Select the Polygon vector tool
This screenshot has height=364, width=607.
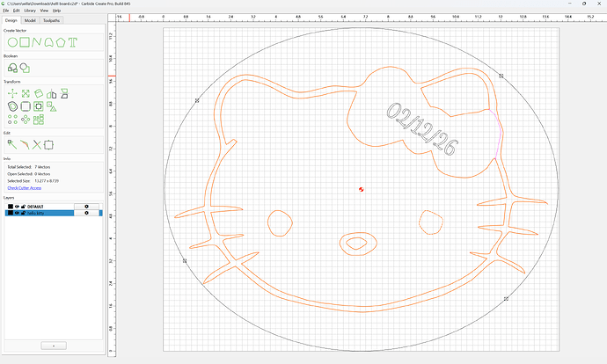click(61, 42)
